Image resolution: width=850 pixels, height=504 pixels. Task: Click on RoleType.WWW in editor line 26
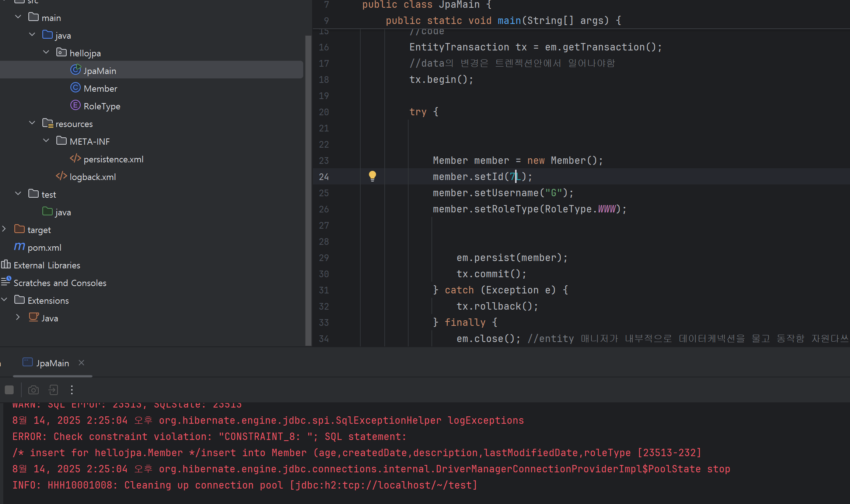tap(580, 209)
